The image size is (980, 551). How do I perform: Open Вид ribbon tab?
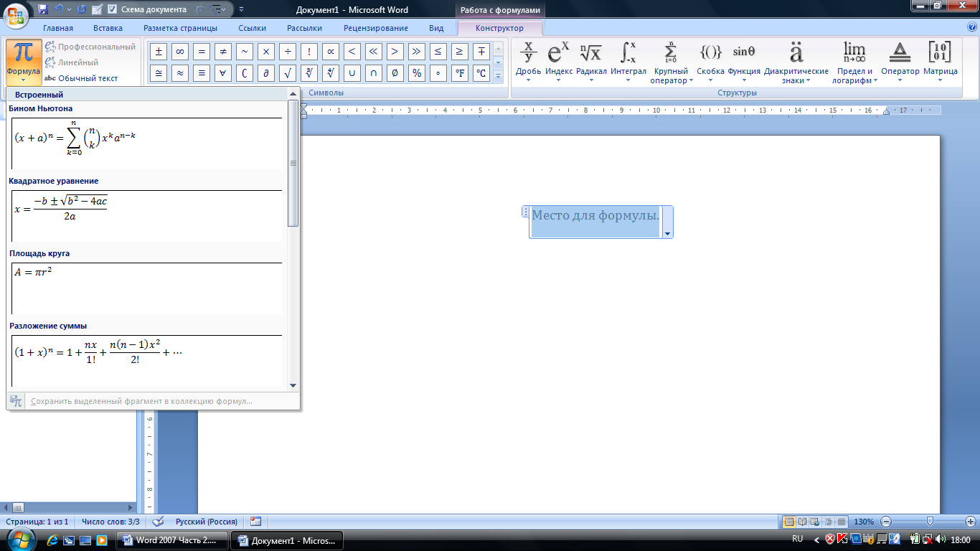(436, 28)
